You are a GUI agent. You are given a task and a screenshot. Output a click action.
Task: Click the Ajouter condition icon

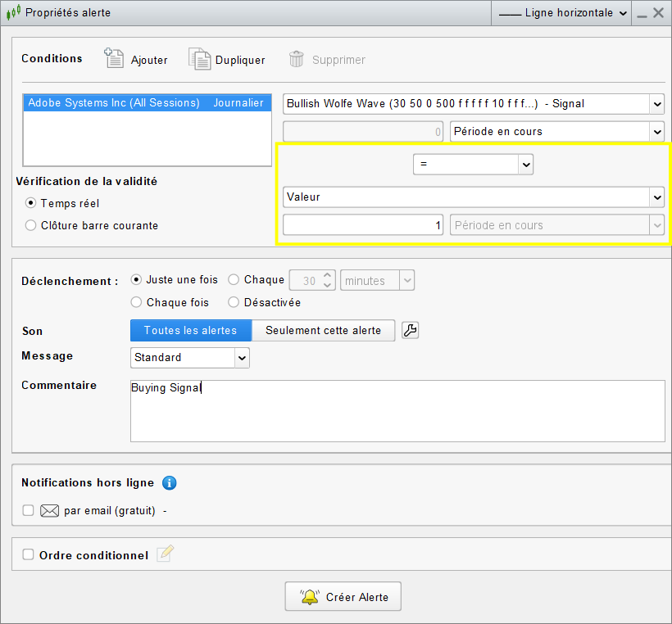click(x=114, y=59)
